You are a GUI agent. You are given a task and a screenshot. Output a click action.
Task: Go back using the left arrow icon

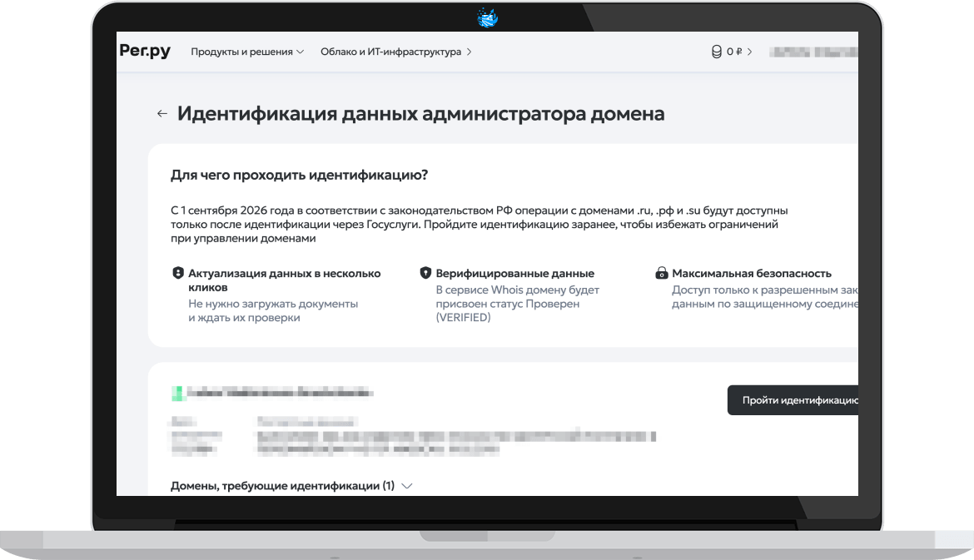[x=162, y=114]
